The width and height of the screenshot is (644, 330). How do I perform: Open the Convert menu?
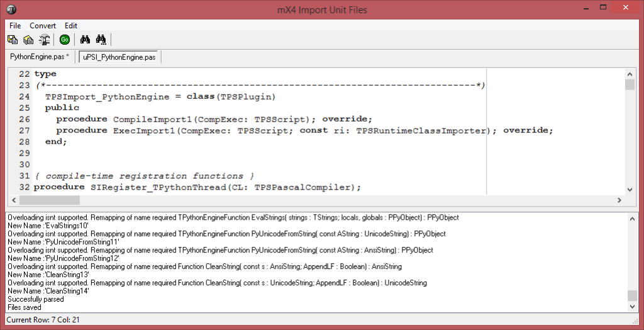43,26
